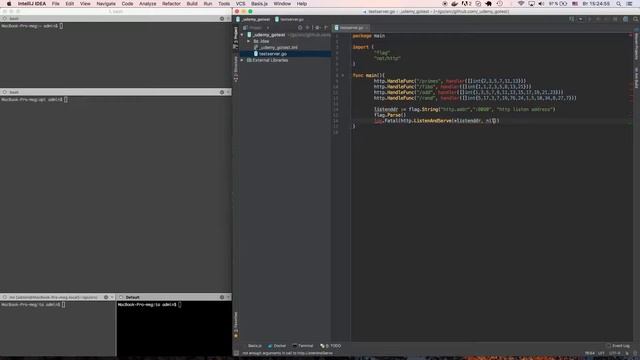Click scroll-from-source target icon in Project panel
The image size is (640, 360).
point(300,28)
